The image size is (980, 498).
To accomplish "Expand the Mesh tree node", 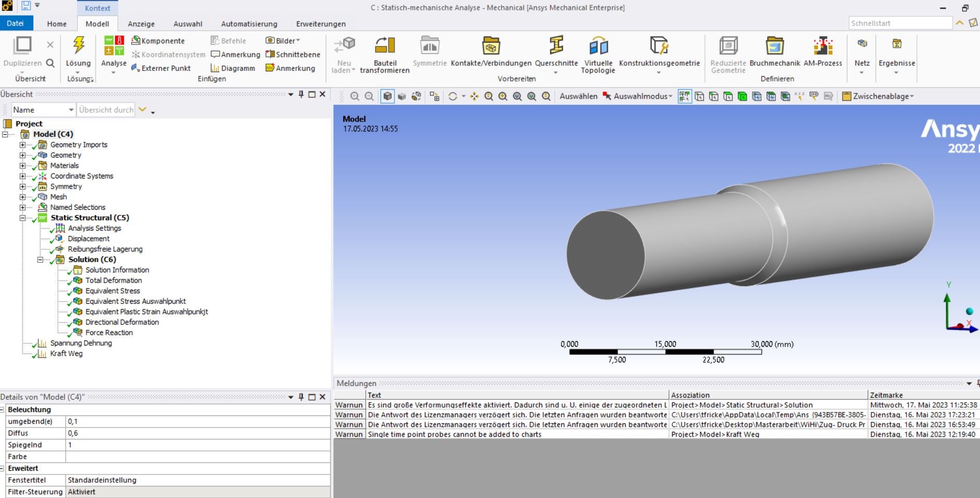I will [x=22, y=197].
